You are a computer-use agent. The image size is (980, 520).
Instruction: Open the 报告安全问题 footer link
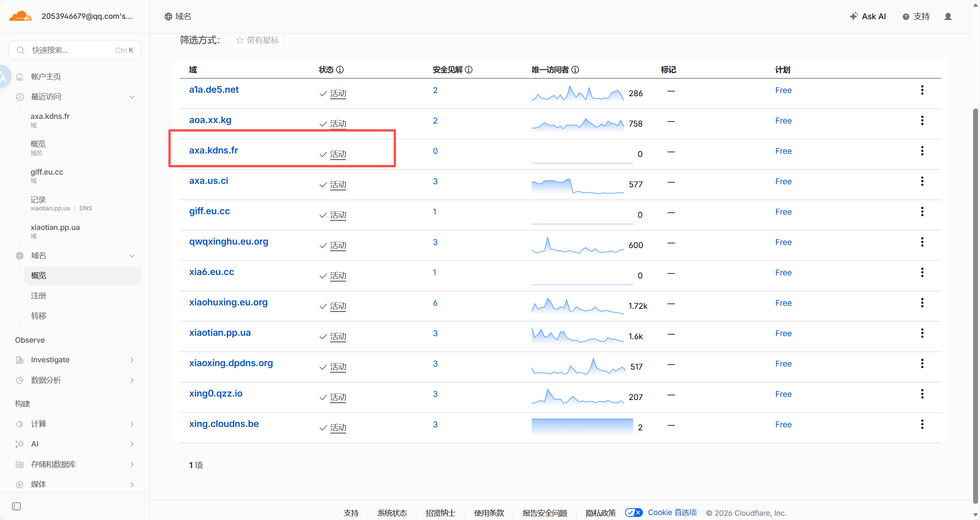pyautogui.click(x=545, y=513)
